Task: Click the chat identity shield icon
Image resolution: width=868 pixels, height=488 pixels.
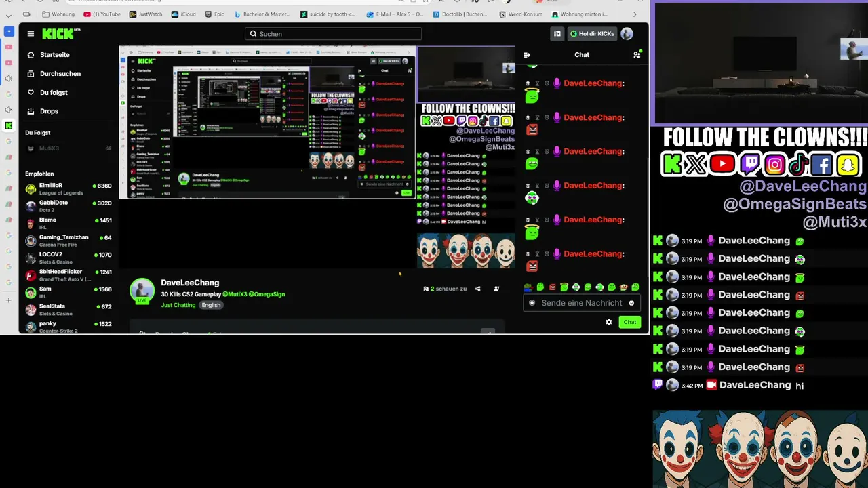Action: click(x=532, y=303)
